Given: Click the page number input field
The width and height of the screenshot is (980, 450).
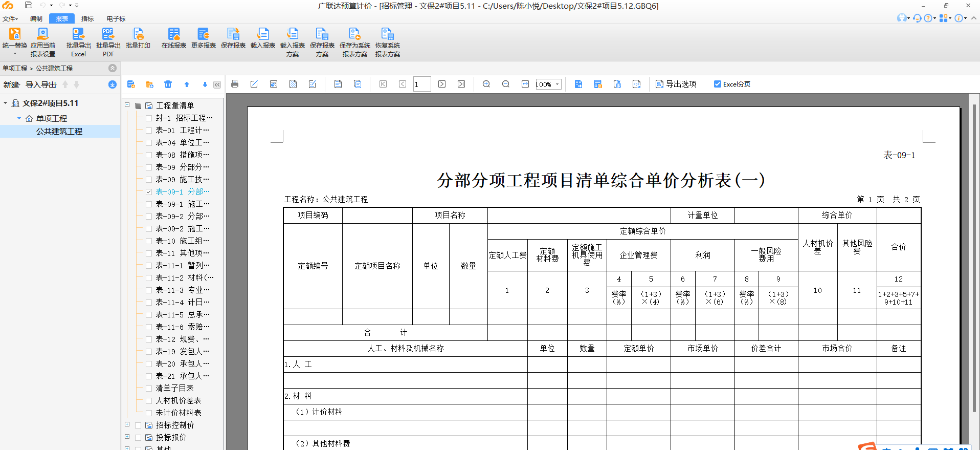Looking at the screenshot, I should tap(422, 84).
